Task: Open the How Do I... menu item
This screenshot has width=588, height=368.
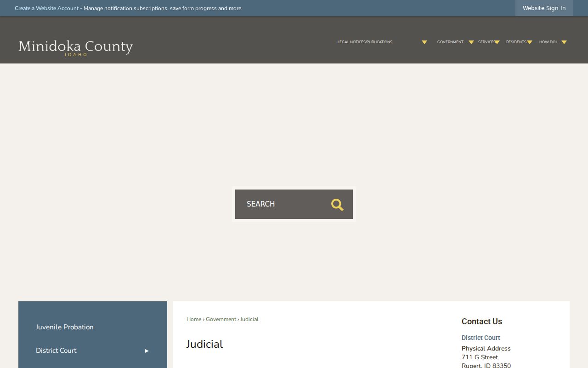Action: (x=549, y=42)
